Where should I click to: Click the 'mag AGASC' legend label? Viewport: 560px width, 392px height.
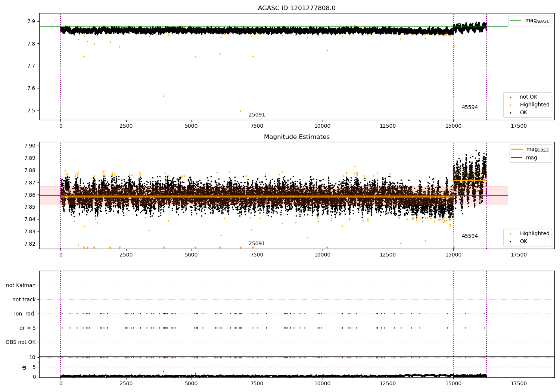click(537, 21)
